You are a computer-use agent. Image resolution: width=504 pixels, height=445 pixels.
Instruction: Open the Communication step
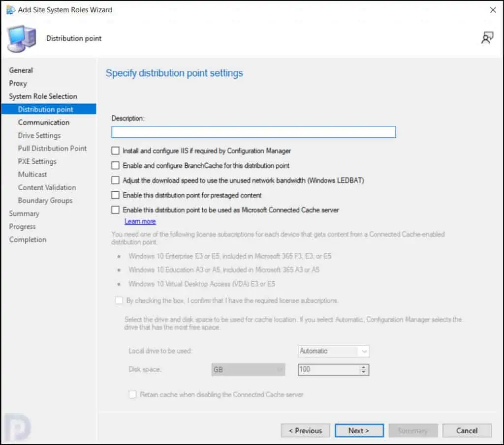click(x=44, y=122)
